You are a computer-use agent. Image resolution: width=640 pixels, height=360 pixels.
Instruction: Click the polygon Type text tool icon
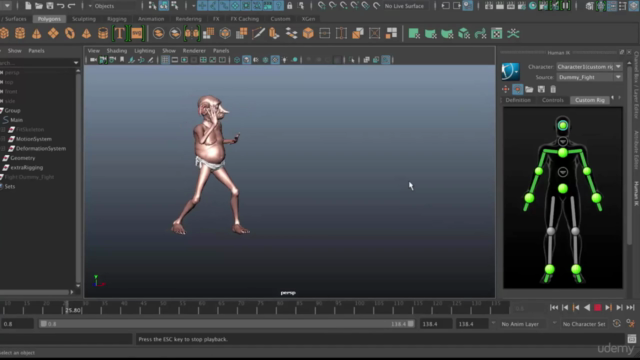119,33
